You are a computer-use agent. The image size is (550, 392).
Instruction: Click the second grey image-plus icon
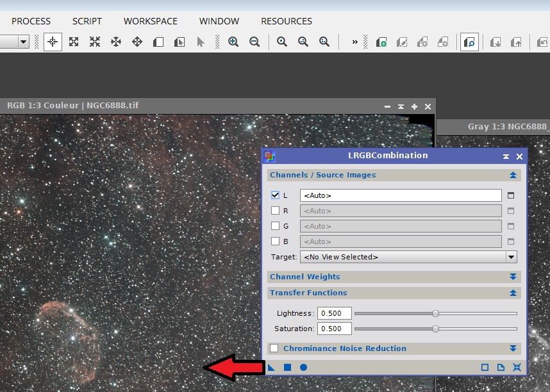click(443, 42)
